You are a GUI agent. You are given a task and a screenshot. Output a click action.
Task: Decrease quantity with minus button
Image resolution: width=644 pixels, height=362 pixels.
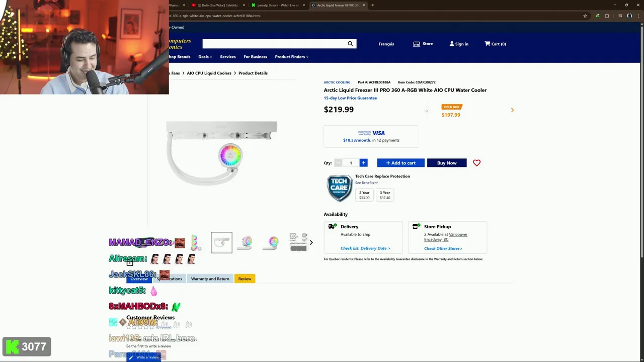(338, 163)
